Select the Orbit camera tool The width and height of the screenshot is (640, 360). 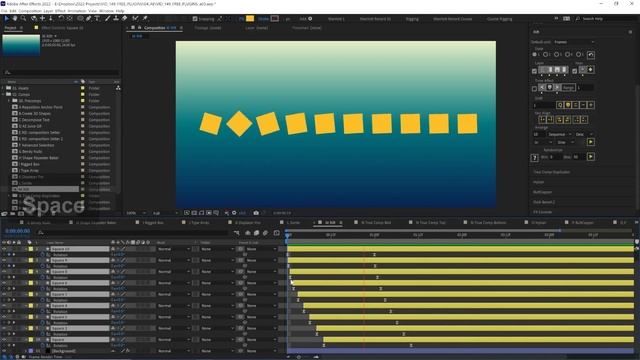pos(34,18)
